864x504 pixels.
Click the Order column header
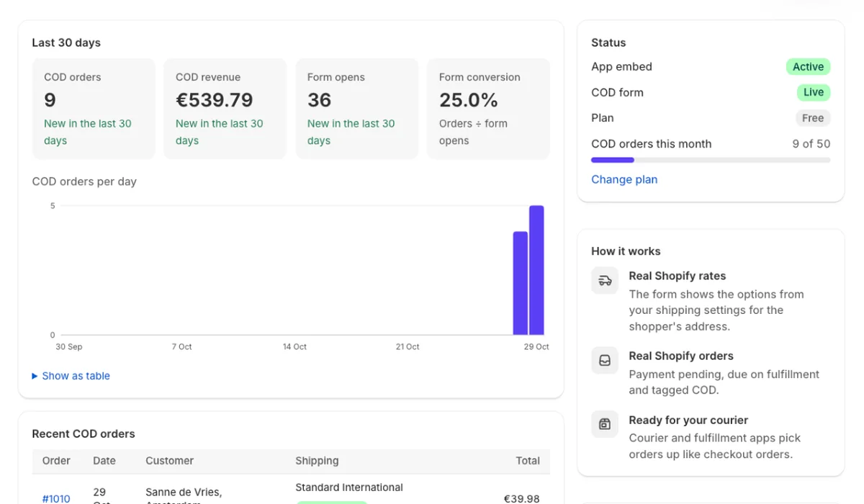56,461
